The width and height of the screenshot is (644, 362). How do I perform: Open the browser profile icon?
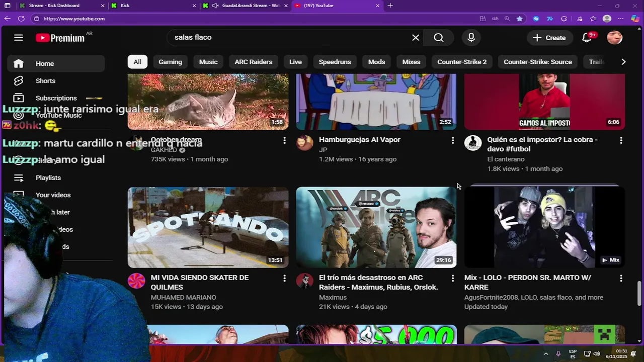[607, 19]
